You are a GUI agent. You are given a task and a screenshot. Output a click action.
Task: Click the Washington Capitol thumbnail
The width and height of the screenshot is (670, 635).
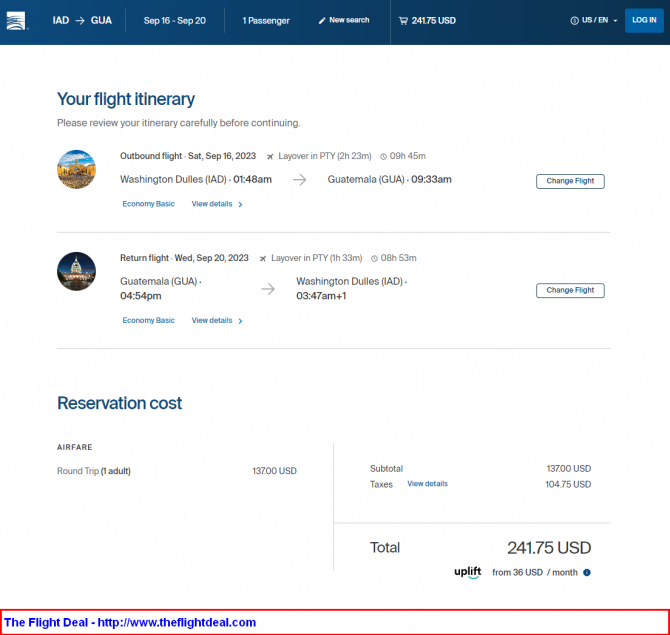pyautogui.click(x=76, y=271)
